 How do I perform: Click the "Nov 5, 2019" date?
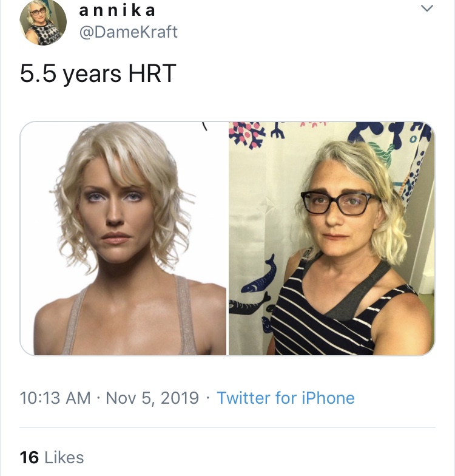152,398
